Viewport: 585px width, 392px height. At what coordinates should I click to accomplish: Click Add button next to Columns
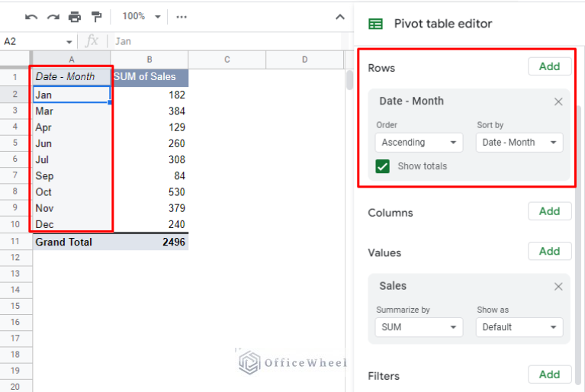[549, 211]
